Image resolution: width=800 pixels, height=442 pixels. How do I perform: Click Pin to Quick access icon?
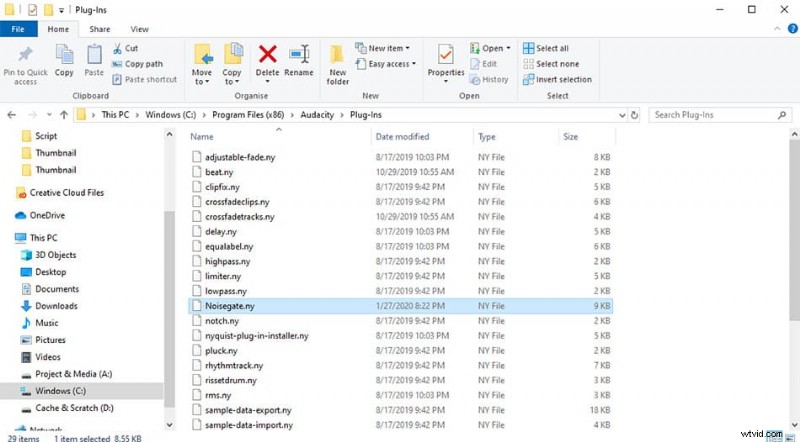[25, 54]
